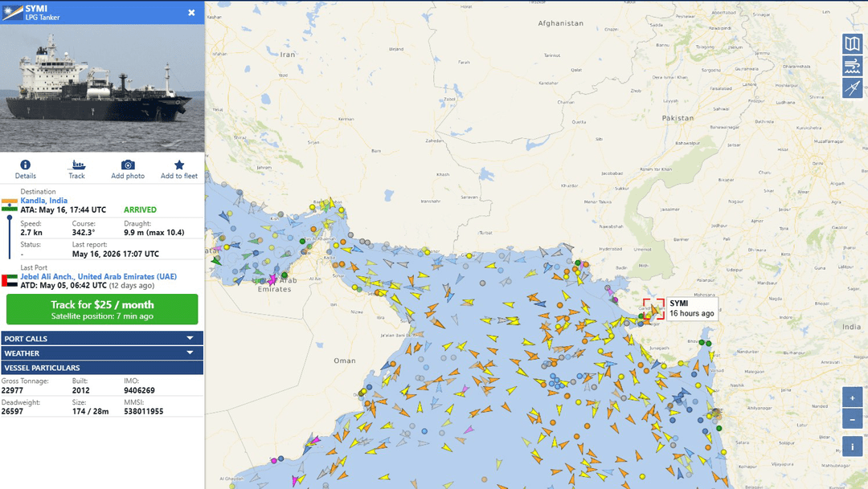Collapse the VESSEL PARTICULARS header
This screenshot has height=489, width=868.
click(102, 367)
